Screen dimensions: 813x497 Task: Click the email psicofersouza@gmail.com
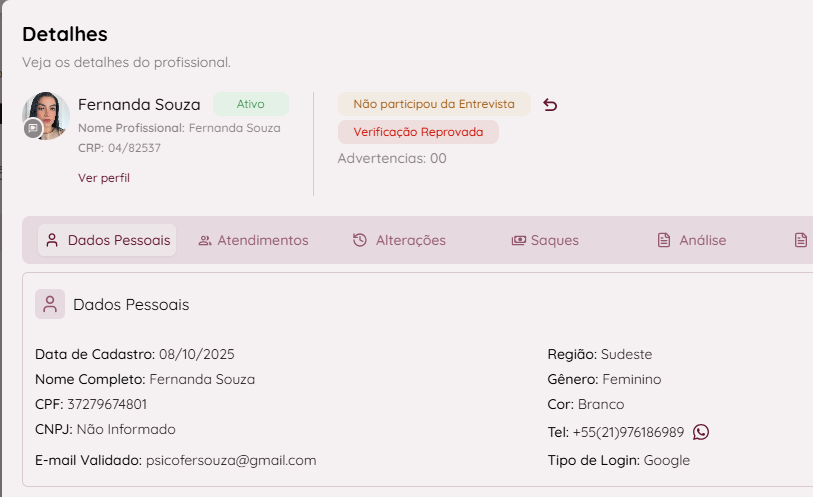pyautogui.click(x=231, y=460)
